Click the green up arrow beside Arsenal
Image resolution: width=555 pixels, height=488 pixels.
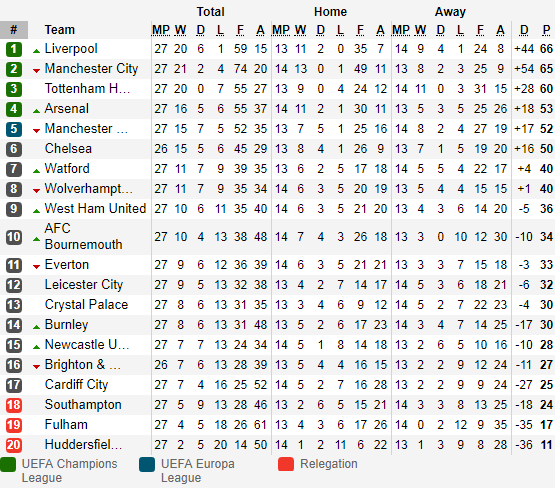tap(36, 111)
